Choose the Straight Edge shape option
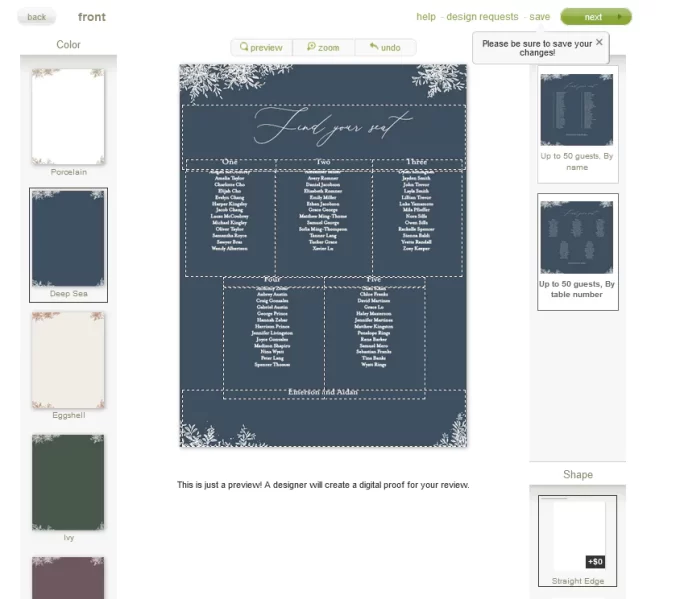The height and width of the screenshot is (599, 680). coord(578,541)
